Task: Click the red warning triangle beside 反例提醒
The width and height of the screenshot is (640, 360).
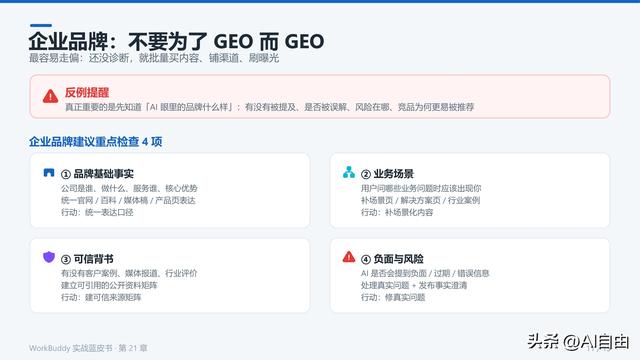Action: tap(50, 96)
